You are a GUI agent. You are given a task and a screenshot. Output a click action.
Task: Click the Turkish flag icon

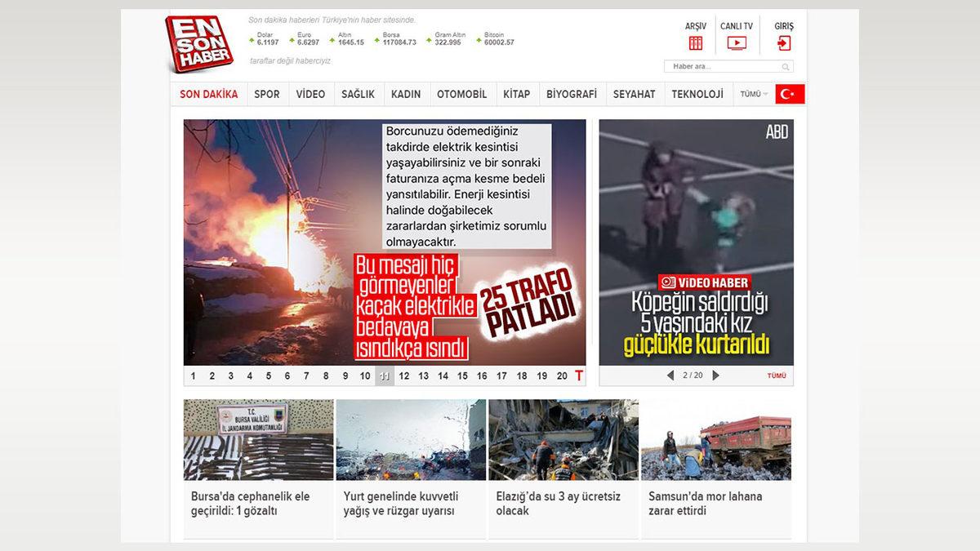[x=790, y=94]
